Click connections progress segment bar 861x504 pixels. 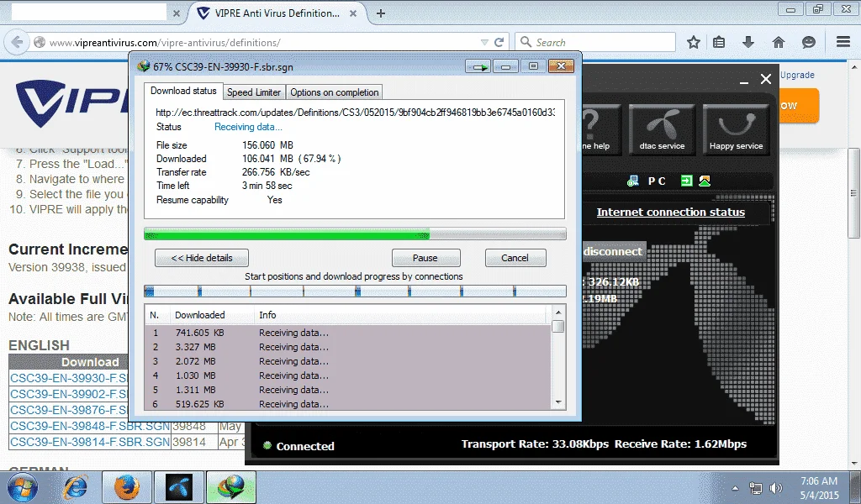tap(355, 291)
